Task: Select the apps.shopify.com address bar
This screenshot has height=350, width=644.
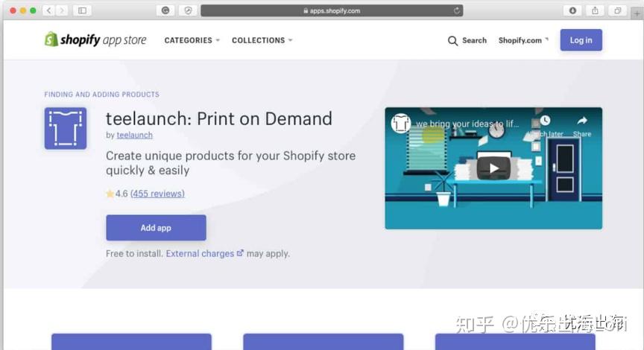Action: 332,10
